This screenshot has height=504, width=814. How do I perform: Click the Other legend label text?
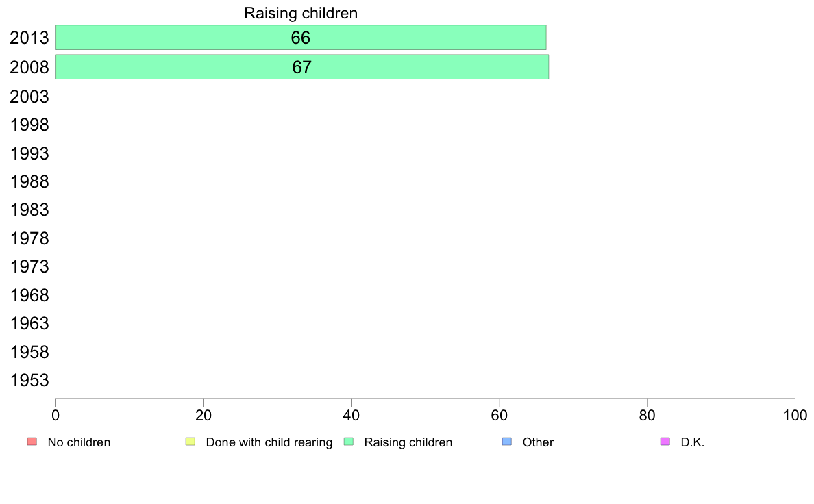[x=538, y=442]
